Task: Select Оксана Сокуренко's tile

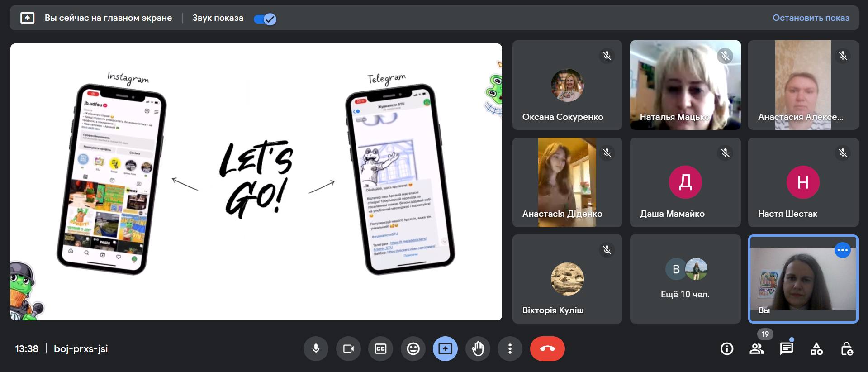Action: click(567, 85)
